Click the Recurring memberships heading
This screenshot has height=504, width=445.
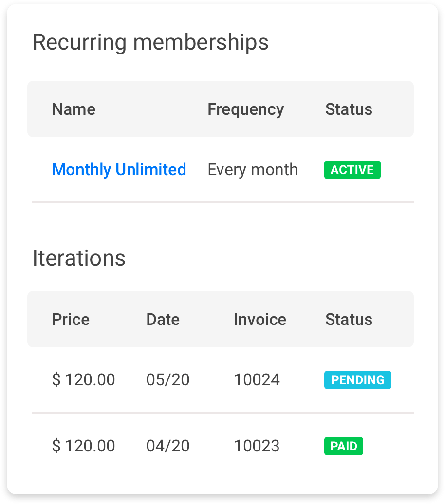pyautogui.click(x=150, y=42)
